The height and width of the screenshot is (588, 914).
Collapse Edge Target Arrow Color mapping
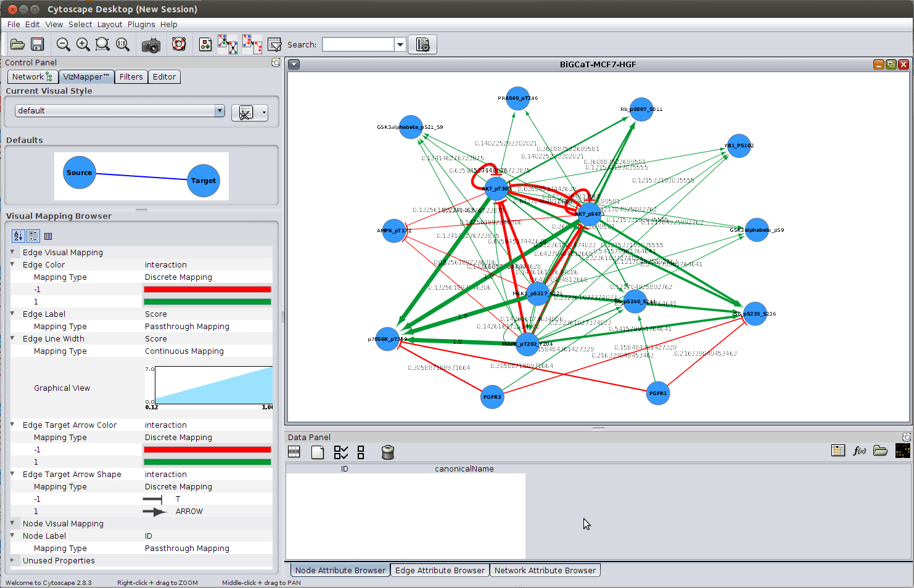(x=12, y=425)
